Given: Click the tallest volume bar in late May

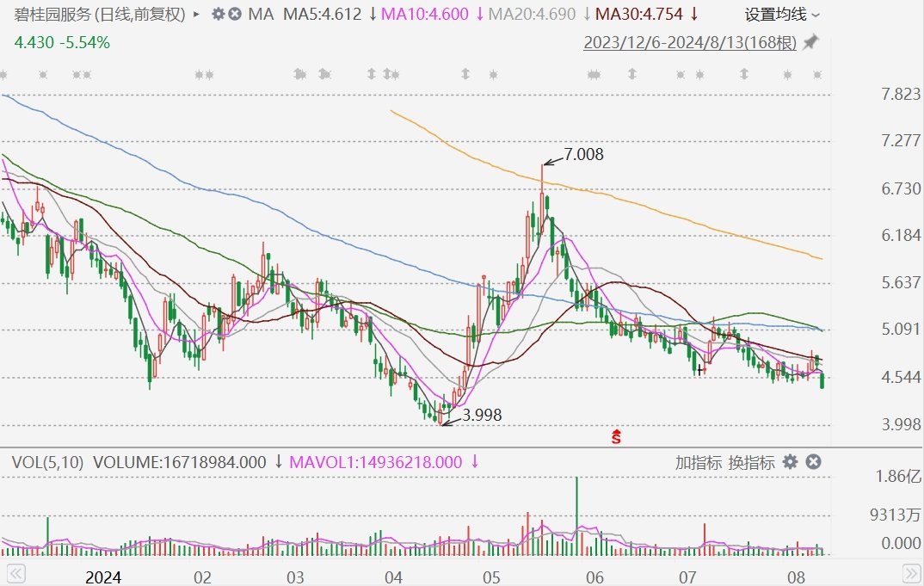Looking at the screenshot, I should (577, 515).
